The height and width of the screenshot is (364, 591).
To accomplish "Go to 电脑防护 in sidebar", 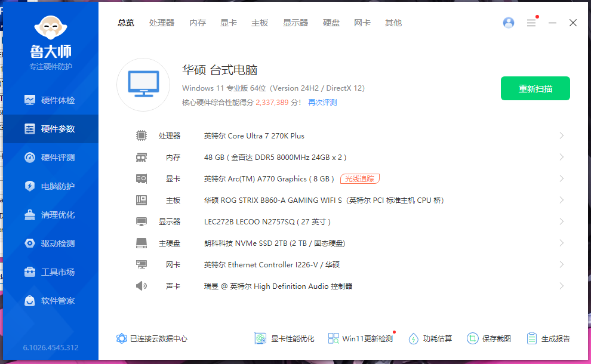I will click(x=51, y=186).
